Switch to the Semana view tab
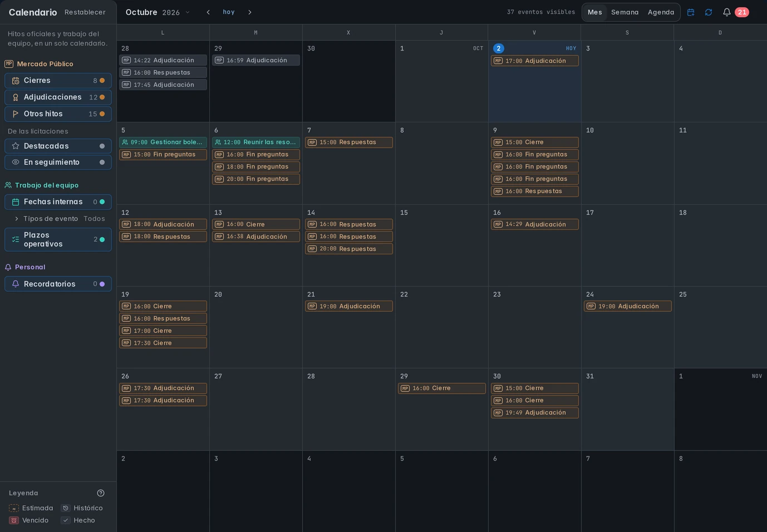 625,12
